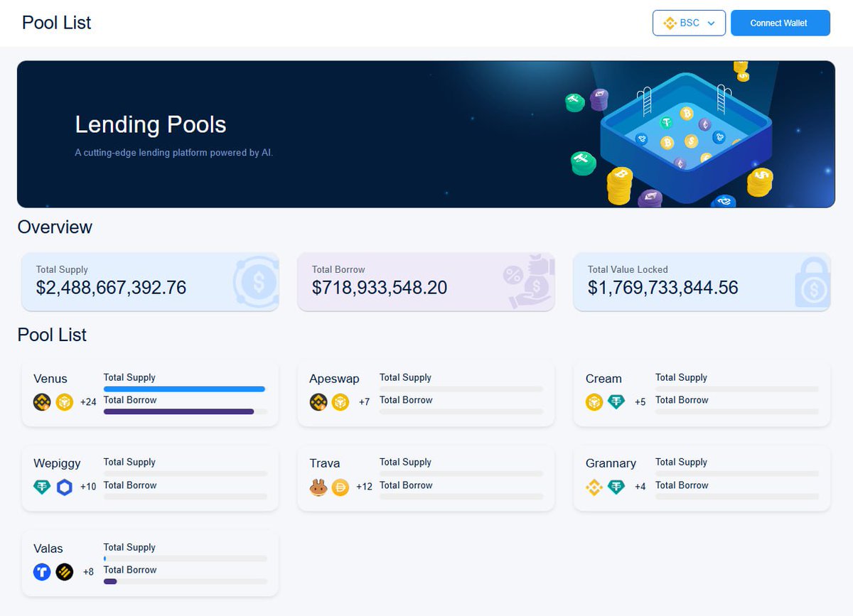Click the blue T token icon in Valas pool
The height and width of the screenshot is (616, 853).
coord(42,572)
